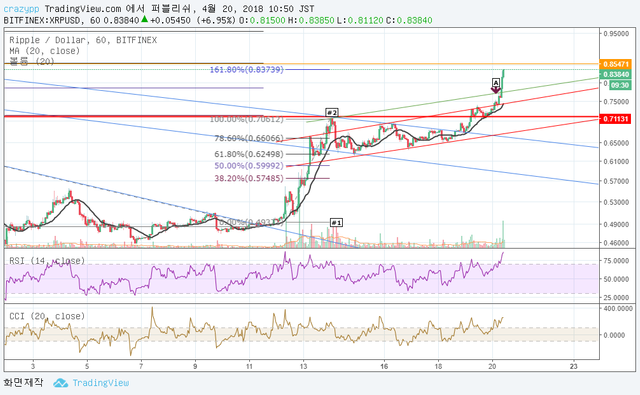Click the 0.61000 price axis tick
The height and width of the screenshot is (395, 640).
[x=616, y=162]
